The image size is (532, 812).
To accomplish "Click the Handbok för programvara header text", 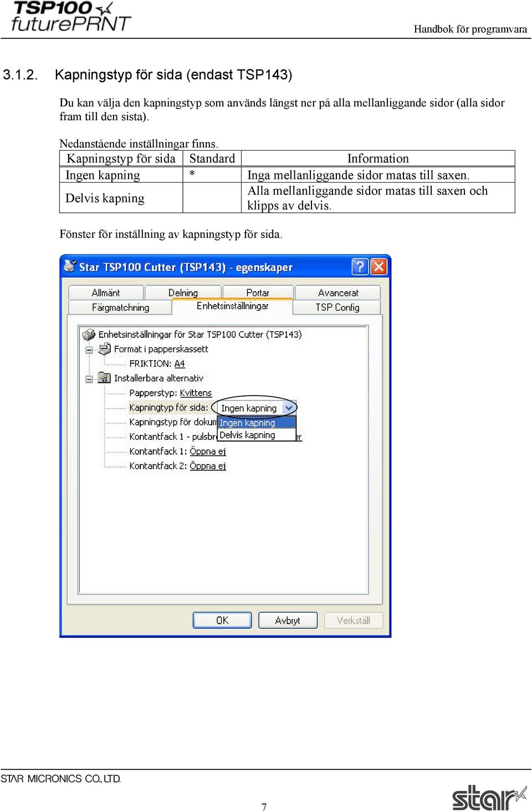I will tap(470, 29).
